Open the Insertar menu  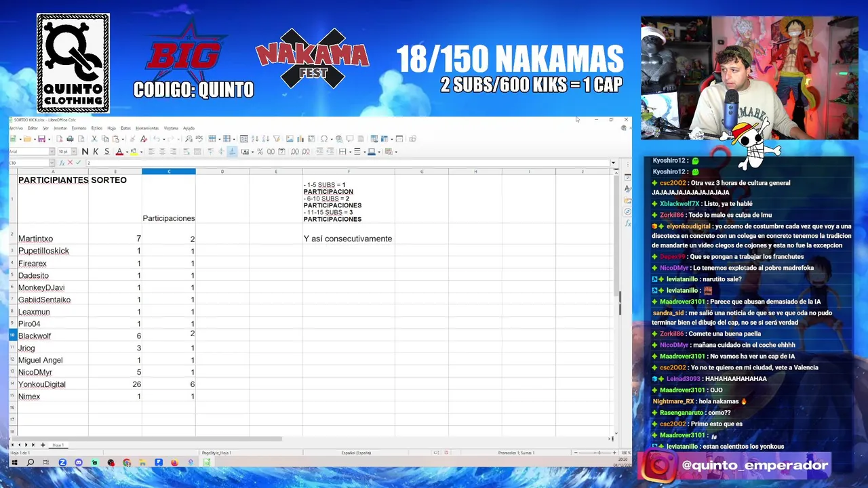(60, 128)
